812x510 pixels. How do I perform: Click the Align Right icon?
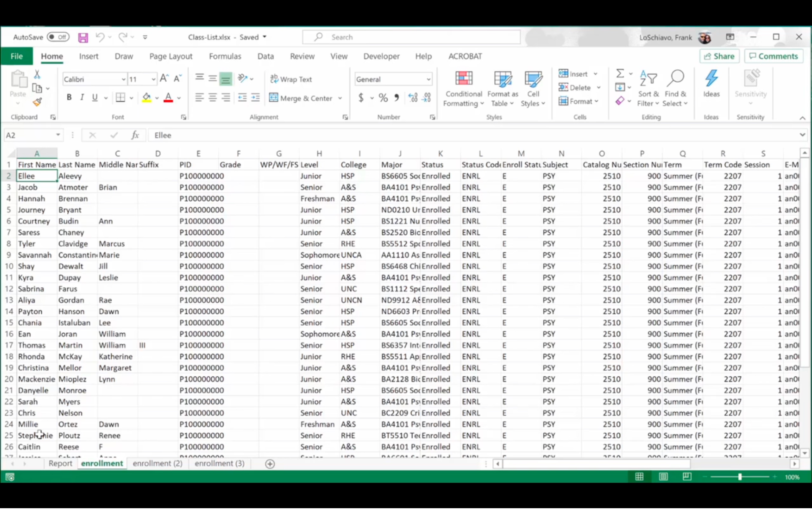(226, 98)
